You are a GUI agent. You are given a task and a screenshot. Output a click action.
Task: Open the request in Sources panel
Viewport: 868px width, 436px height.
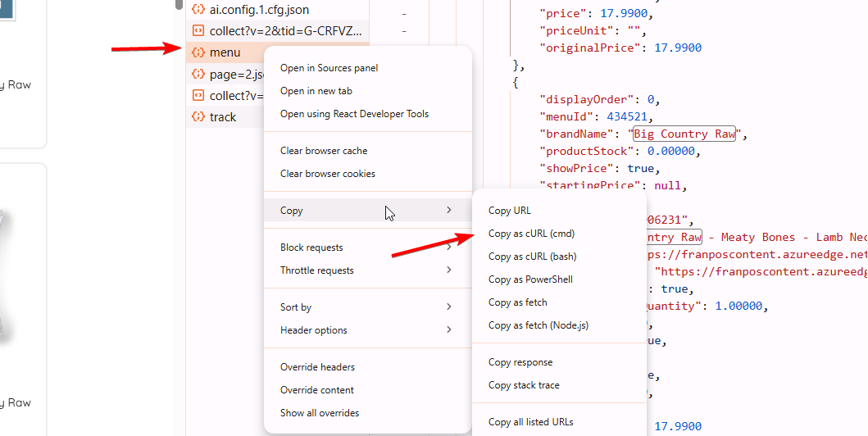[329, 68]
